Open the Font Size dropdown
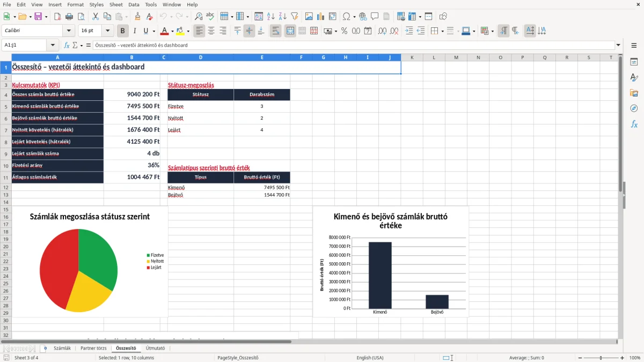 pyautogui.click(x=107, y=31)
